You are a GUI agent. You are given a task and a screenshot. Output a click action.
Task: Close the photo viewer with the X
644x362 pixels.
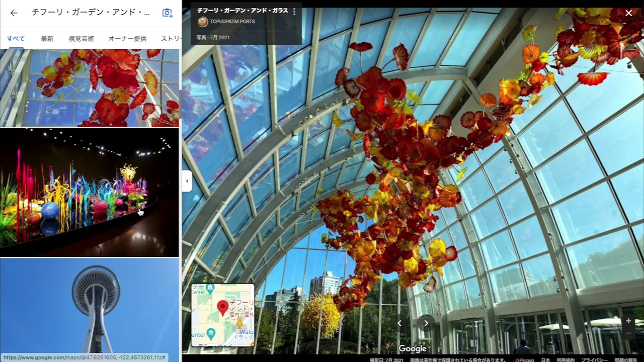tap(628, 13)
